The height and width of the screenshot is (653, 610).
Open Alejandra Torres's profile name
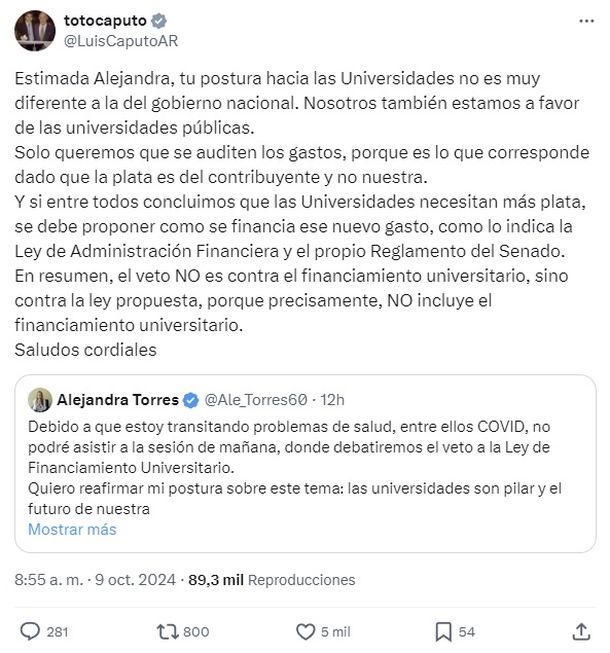pos(118,400)
